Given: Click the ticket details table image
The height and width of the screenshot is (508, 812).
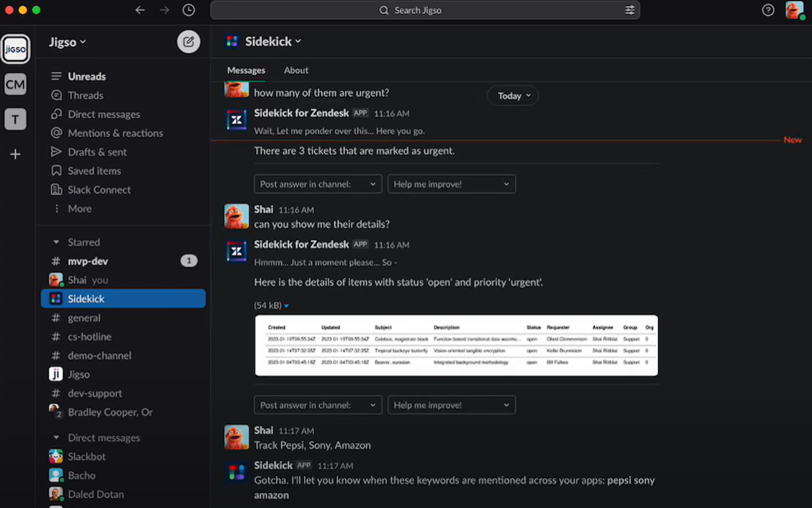Looking at the screenshot, I should point(456,344).
